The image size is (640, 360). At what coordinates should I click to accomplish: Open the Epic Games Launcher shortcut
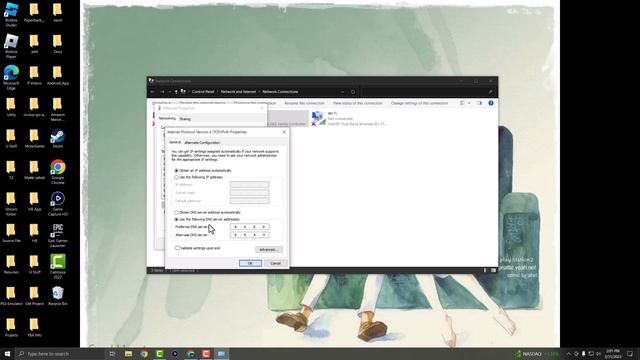click(x=58, y=235)
